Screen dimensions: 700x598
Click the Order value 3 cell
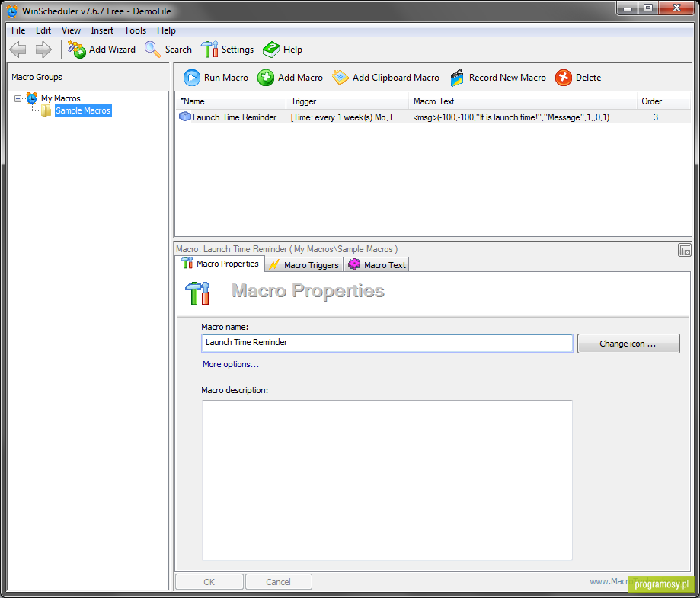656,117
